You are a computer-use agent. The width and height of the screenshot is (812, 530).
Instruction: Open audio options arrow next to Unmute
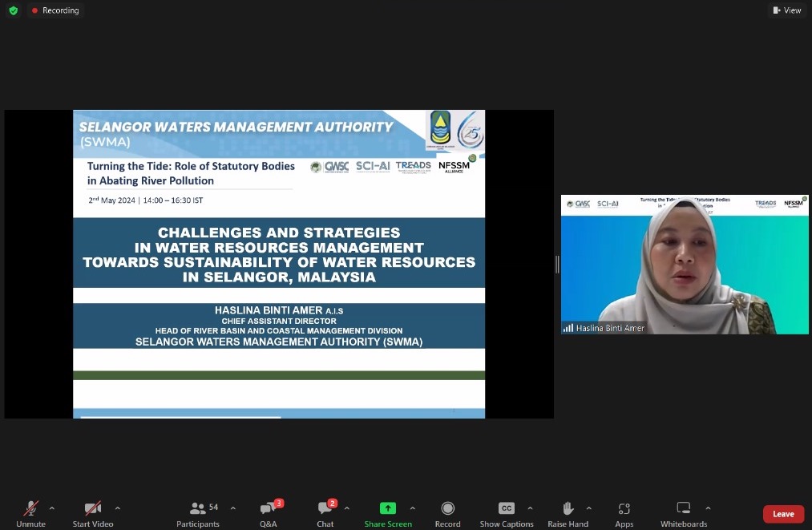click(x=52, y=508)
